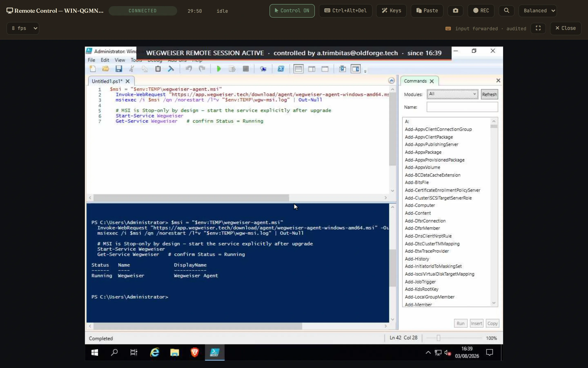This screenshot has width=588, height=368.
Task: Click the Open script folder icon
Action: click(x=105, y=69)
